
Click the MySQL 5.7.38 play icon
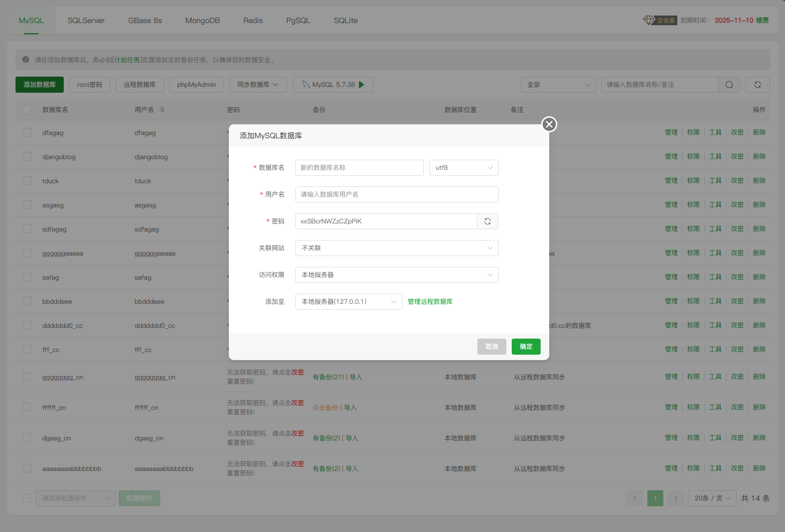362,85
